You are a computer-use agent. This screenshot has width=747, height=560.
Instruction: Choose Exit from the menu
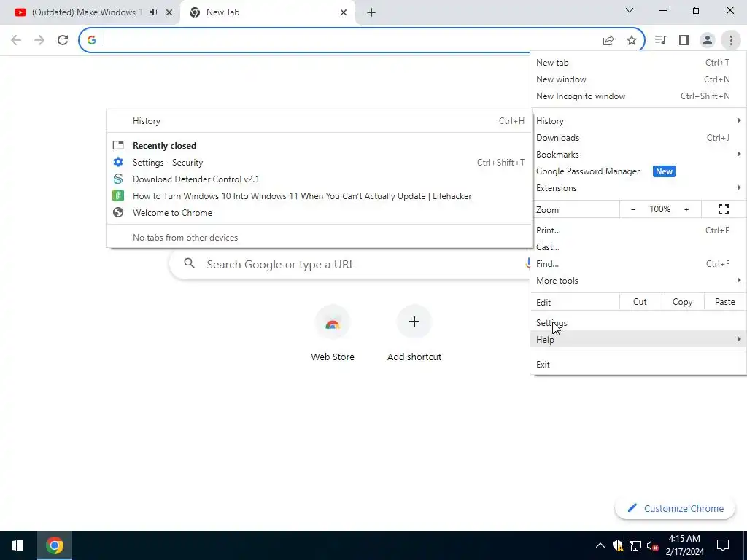point(638,365)
